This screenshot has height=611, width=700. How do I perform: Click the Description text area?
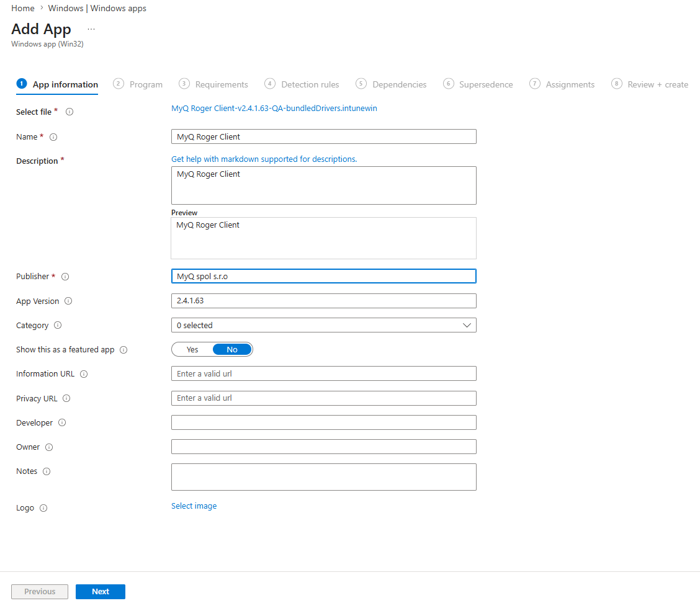pyautogui.click(x=324, y=185)
